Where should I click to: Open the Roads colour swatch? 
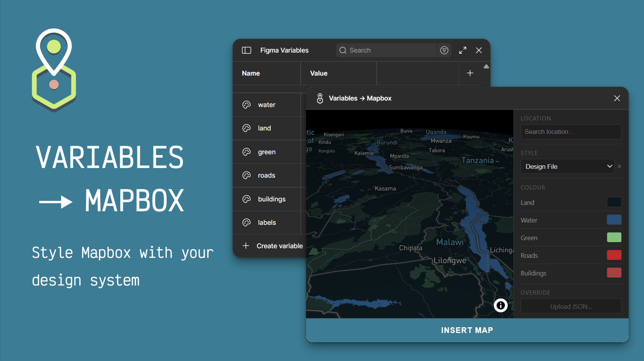[x=614, y=255]
